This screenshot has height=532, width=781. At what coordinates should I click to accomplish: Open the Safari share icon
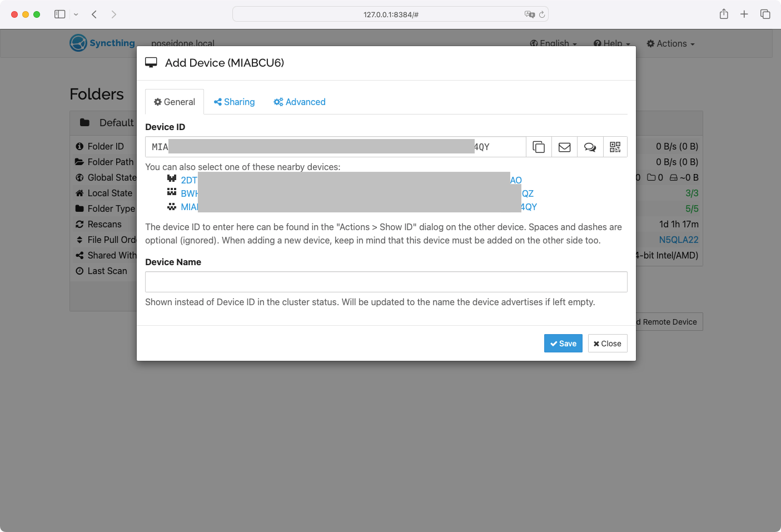click(724, 14)
